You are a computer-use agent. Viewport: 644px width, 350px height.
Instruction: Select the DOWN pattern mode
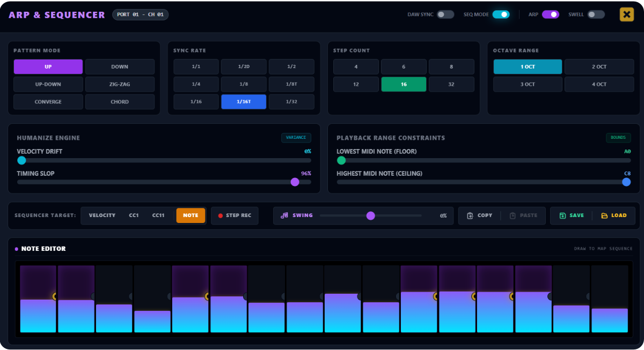click(120, 66)
